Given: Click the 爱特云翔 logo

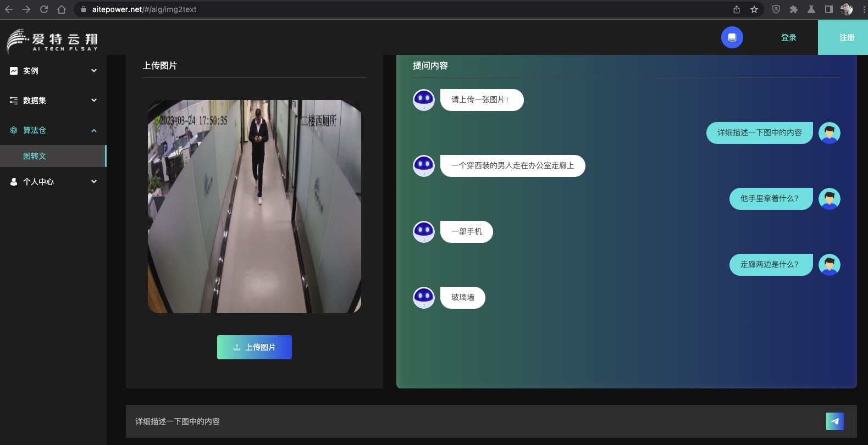Looking at the screenshot, I should point(53,41).
